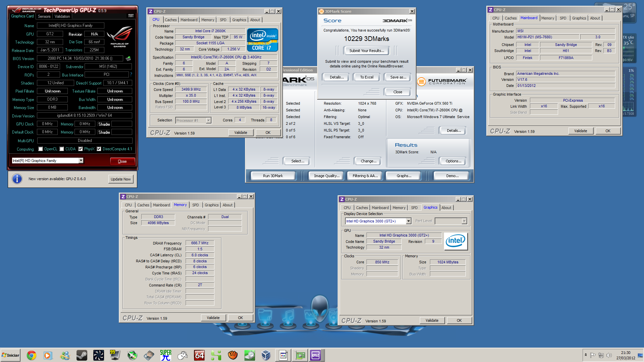Open the volume speaker tray icon
644x362 pixels.
tap(609, 355)
